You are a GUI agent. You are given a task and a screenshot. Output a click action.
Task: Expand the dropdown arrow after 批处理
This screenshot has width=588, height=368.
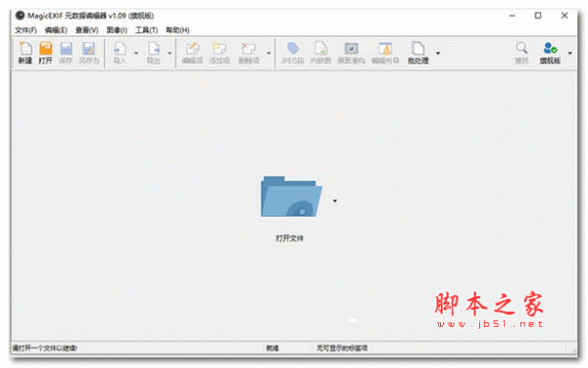point(438,53)
